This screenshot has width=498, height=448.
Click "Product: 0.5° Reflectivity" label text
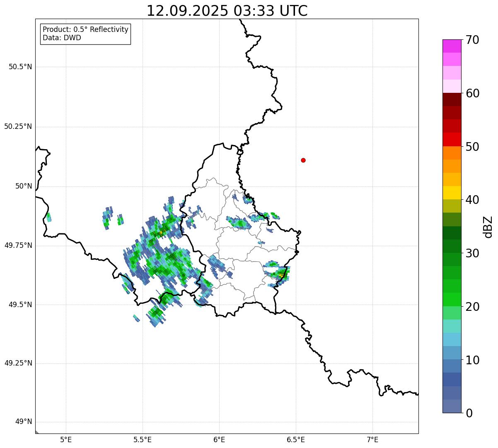pyautogui.click(x=85, y=30)
